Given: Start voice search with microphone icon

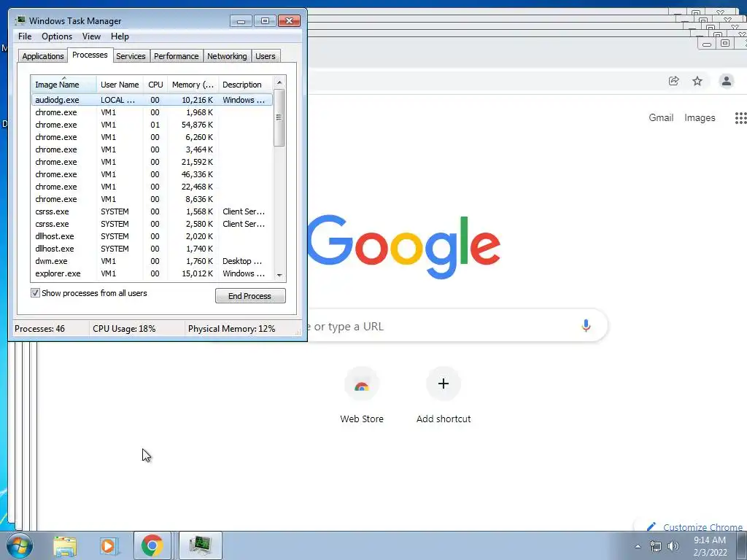Looking at the screenshot, I should (586, 326).
